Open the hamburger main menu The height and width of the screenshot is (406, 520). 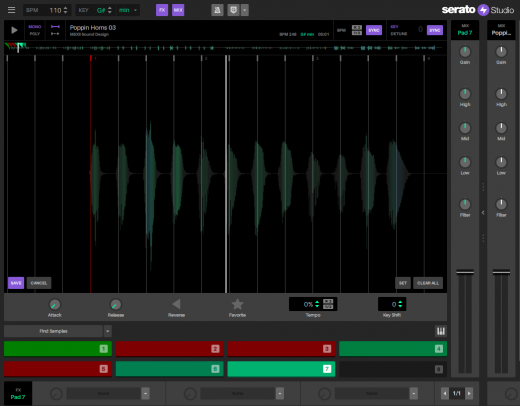pos(11,10)
